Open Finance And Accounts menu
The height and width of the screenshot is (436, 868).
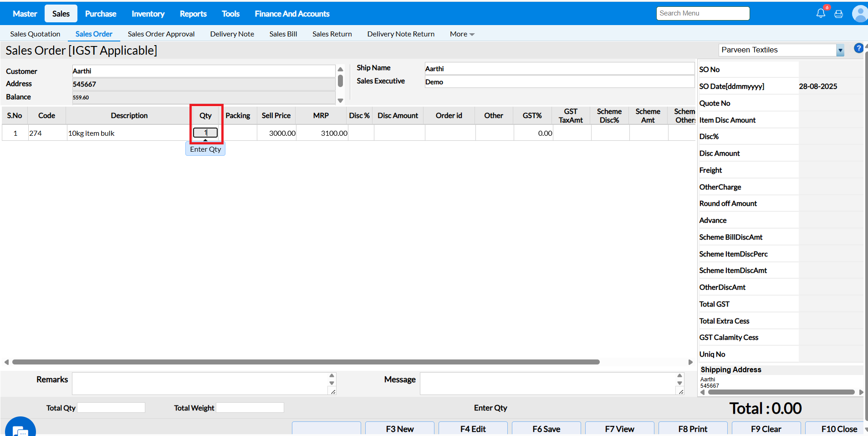(292, 14)
